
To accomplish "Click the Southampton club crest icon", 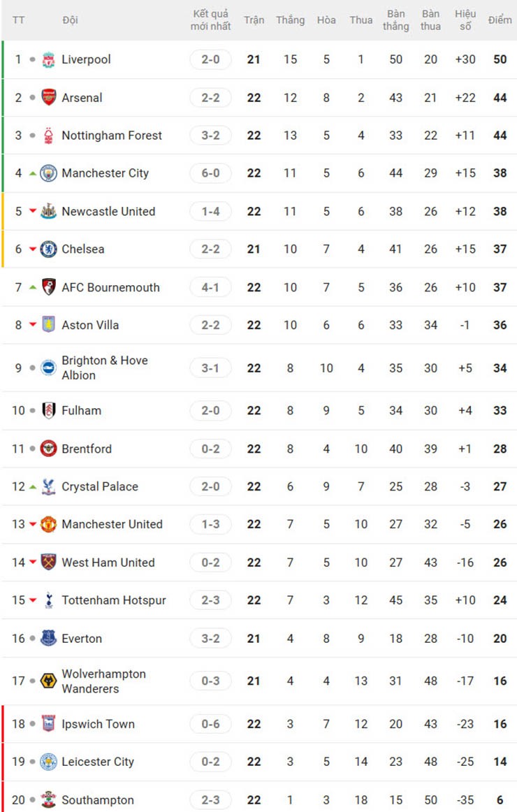I will click(x=48, y=799).
